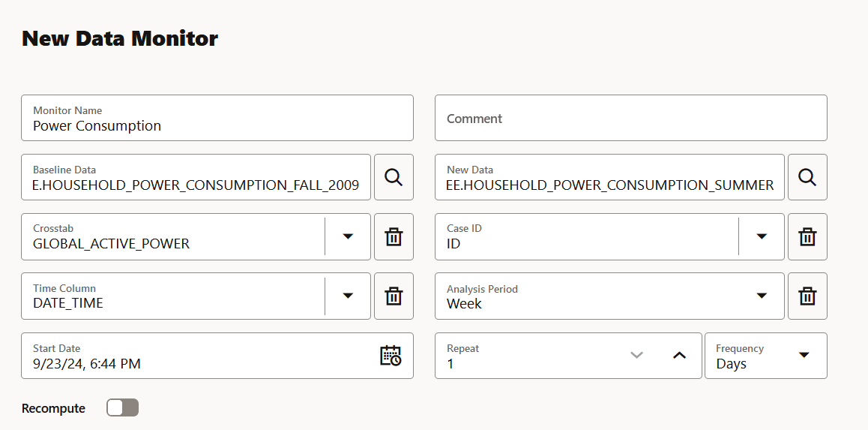The width and height of the screenshot is (868, 430).
Task: Open New Data search magnifier
Action: tap(807, 177)
